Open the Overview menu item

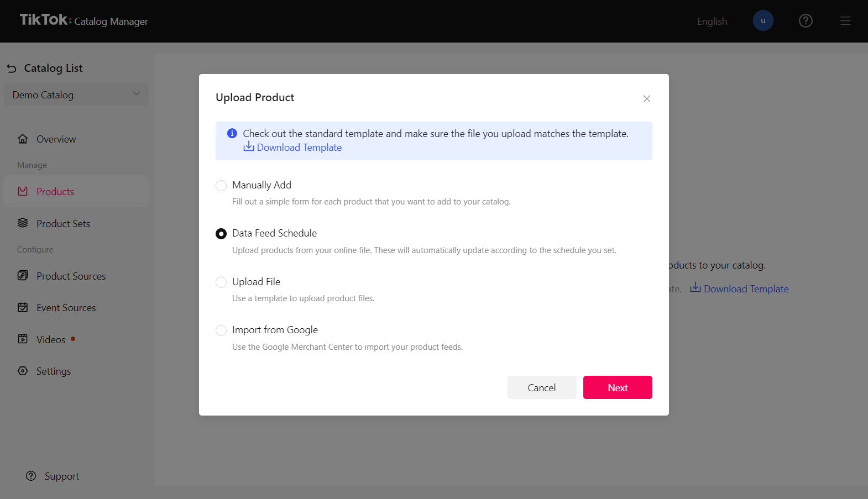(x=56, y=139)
